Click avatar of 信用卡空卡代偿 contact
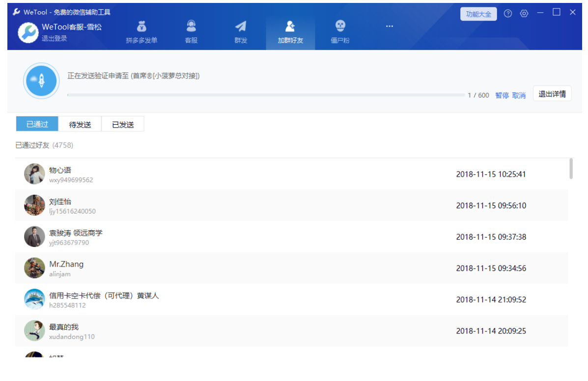Viewport: 588px width, 381px height. coord(34,299)
